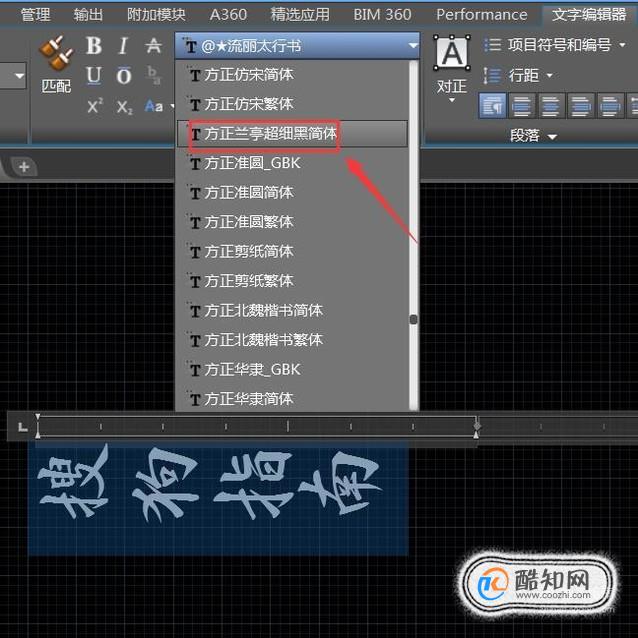Expand bullets and numbering (项目符号和编号) menu

point(554,45)
